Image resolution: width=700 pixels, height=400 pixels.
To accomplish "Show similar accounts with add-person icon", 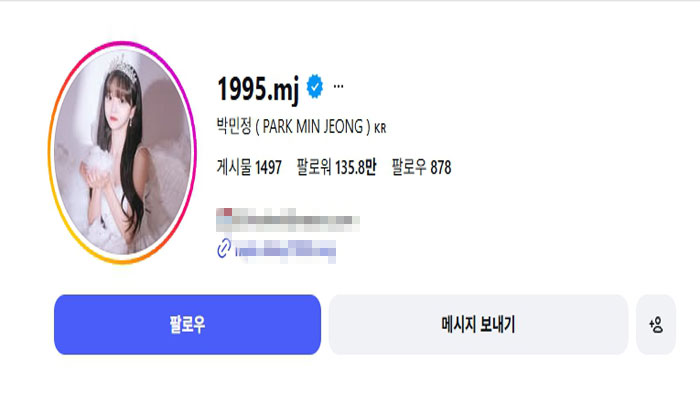I will (x=656, y=325).
